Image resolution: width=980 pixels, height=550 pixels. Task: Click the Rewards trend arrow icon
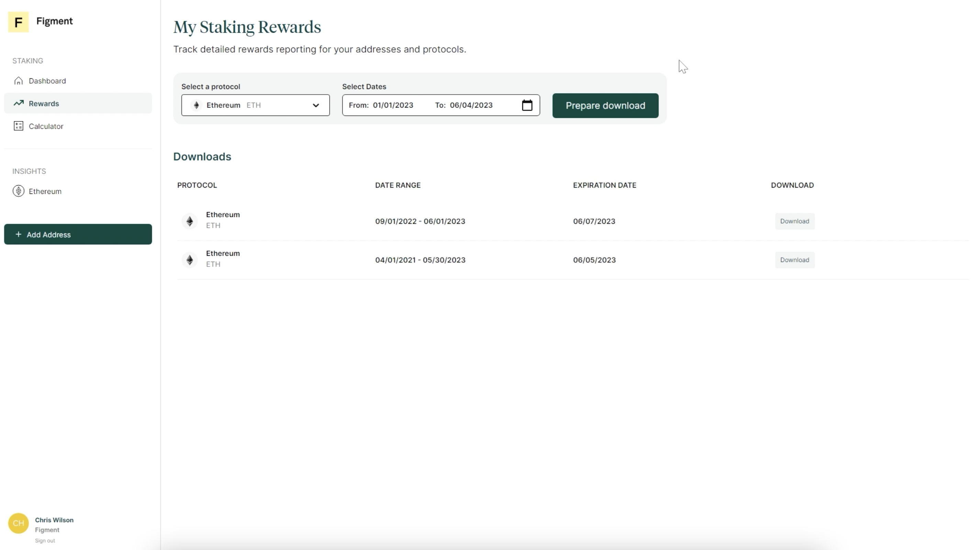[19, 103]
